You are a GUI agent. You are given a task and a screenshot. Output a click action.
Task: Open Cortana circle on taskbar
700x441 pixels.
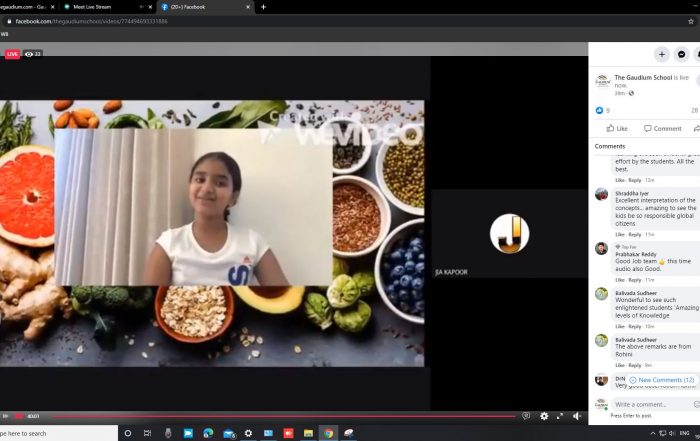(x=128, y=433)
